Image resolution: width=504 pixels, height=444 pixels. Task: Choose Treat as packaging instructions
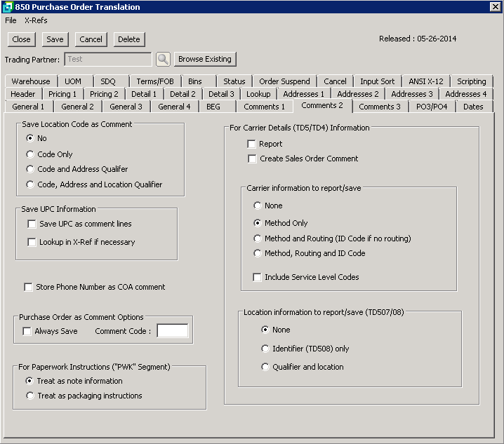pyautogui.click(x=30, y=396)
